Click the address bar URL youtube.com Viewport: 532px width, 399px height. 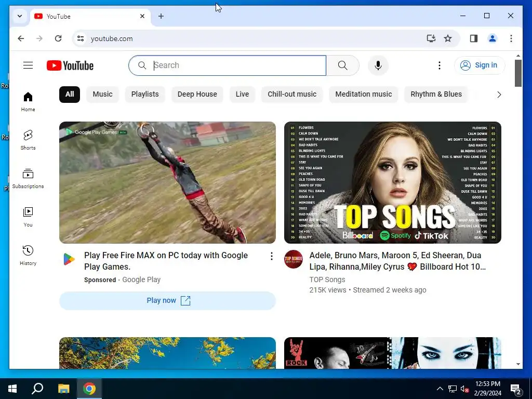pyautogui.click(x=112, y=38)
